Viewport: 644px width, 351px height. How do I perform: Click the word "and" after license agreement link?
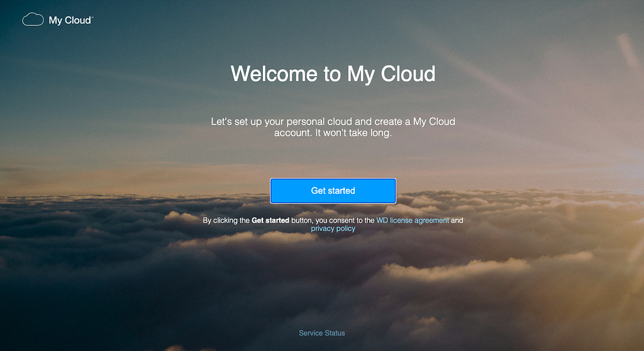pyautogui.click(x=457, y=221)
